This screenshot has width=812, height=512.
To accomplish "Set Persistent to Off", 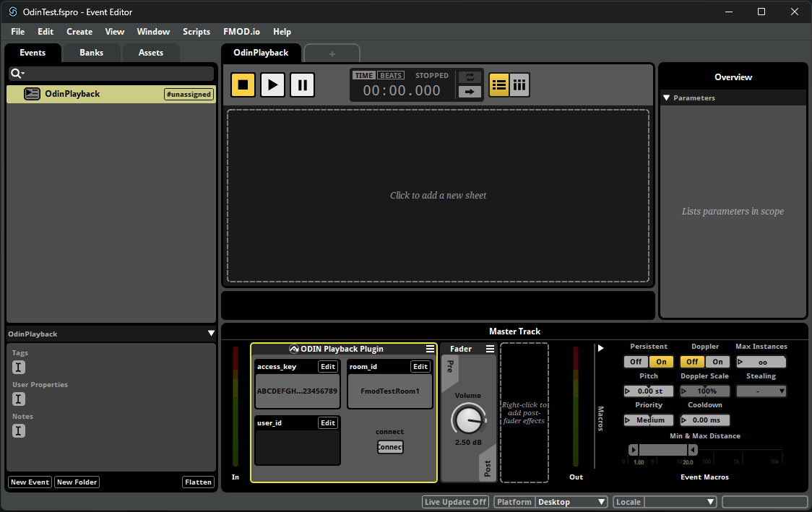I will 636,362.
